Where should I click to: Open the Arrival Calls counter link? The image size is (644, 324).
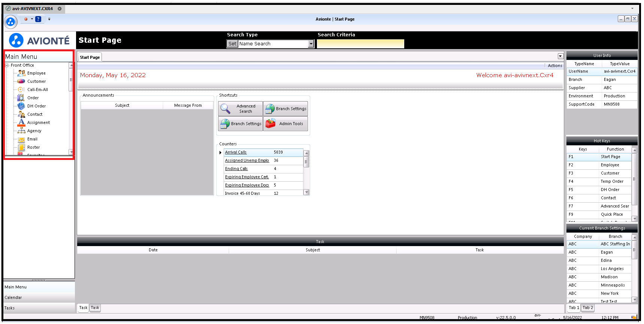236,152
